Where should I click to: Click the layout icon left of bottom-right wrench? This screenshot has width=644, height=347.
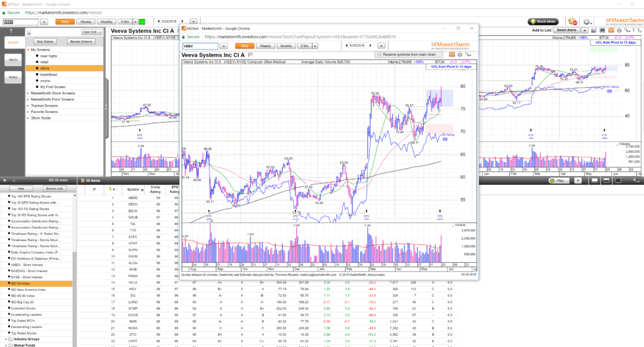[618, 180]
